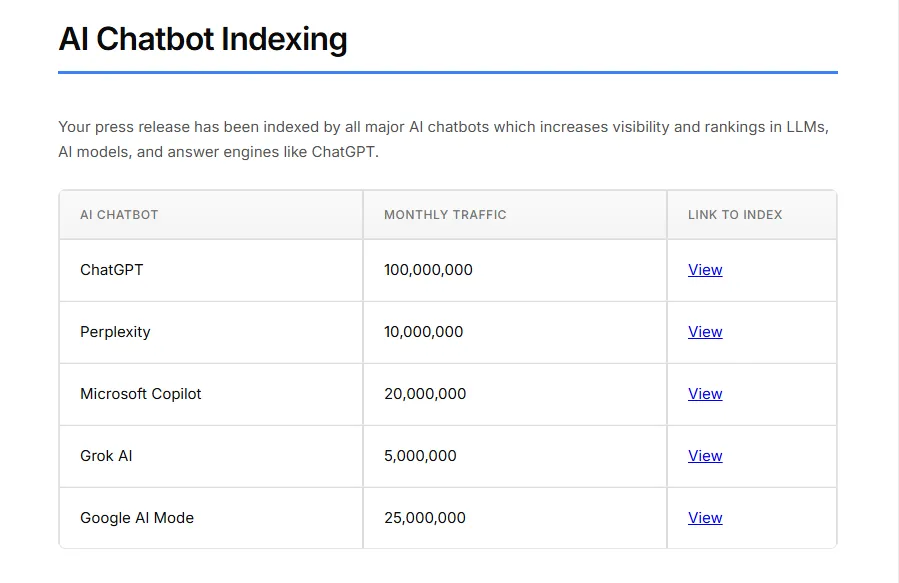
Task: Click the Microsoft Copilot name cell
Action: [x=141, y=394]
